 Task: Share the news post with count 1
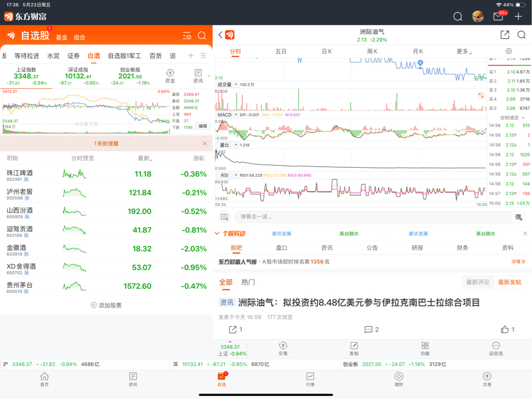pos(236,329)
